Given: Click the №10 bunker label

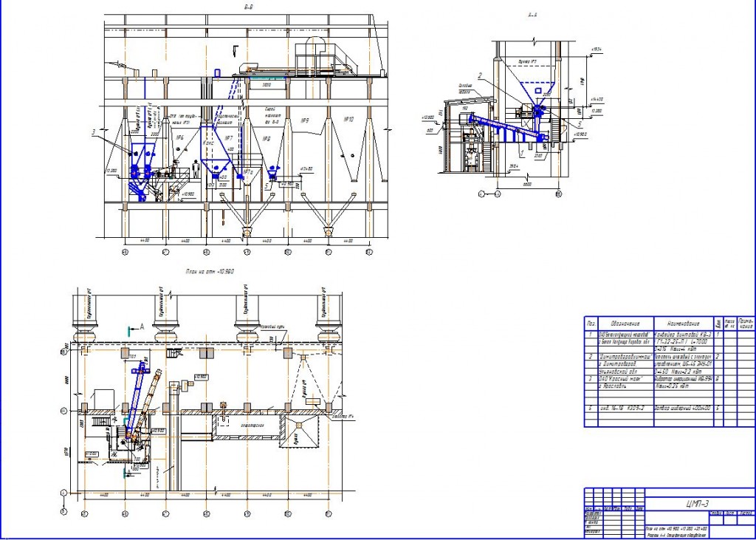Looking at the screenshot, I should tap(348, 119).
